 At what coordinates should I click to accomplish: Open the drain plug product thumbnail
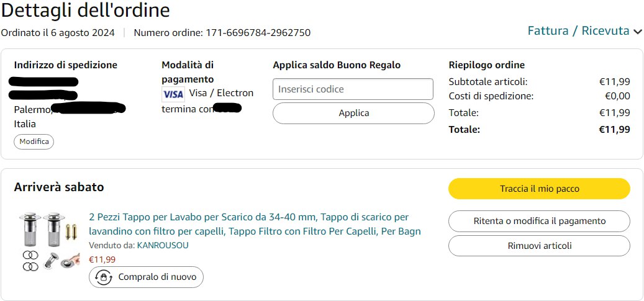(48, 241)
